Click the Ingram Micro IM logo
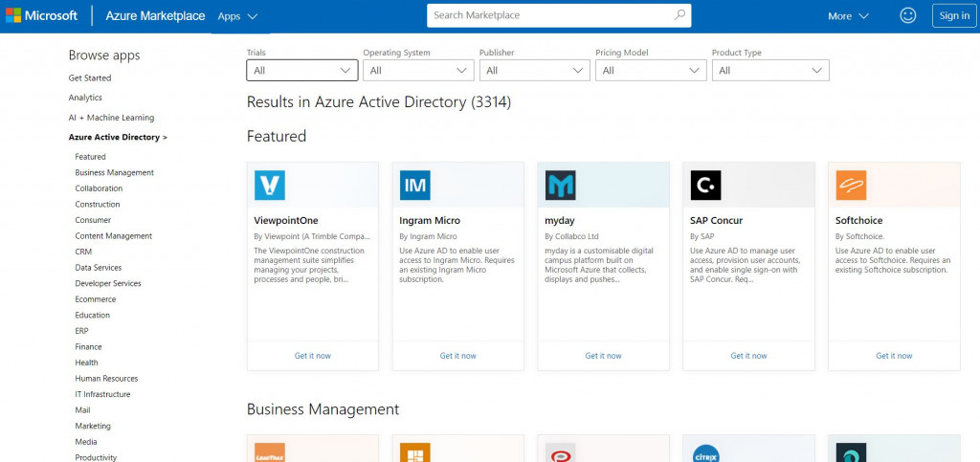This screenshot has width=980, height=462. coord(415,185)
